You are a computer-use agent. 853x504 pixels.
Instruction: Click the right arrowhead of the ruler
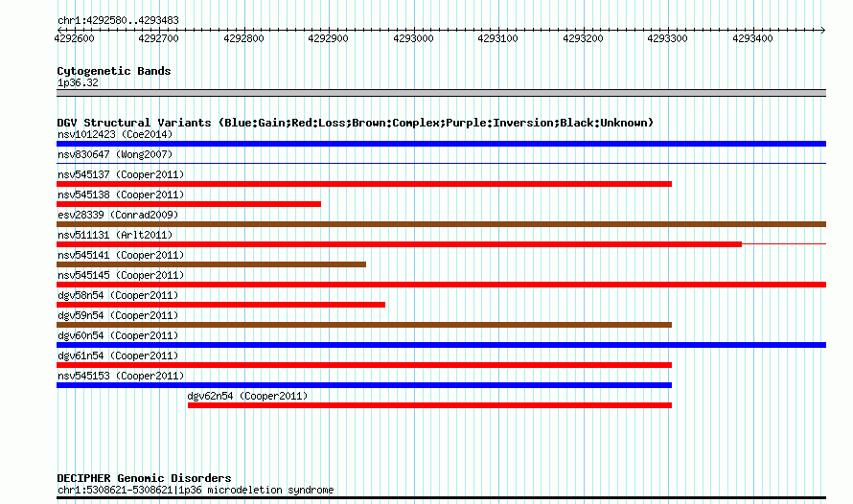click(x=823, y=30)
